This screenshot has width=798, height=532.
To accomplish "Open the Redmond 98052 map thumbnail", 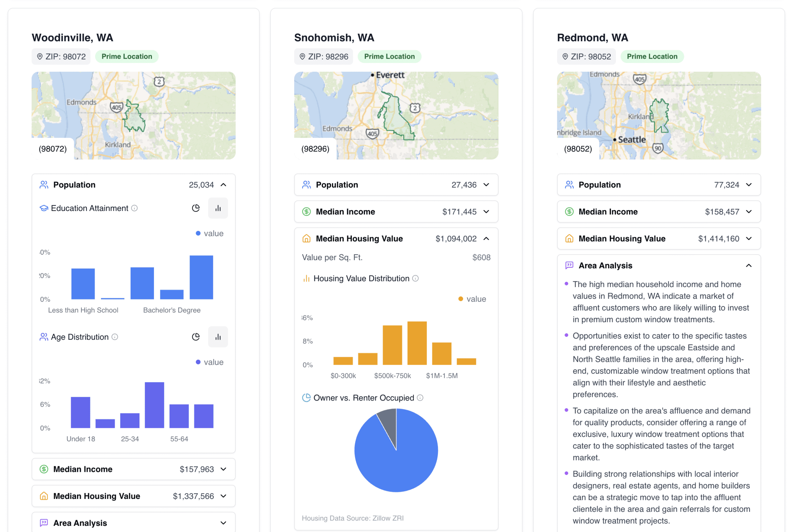I will point(659,116).
